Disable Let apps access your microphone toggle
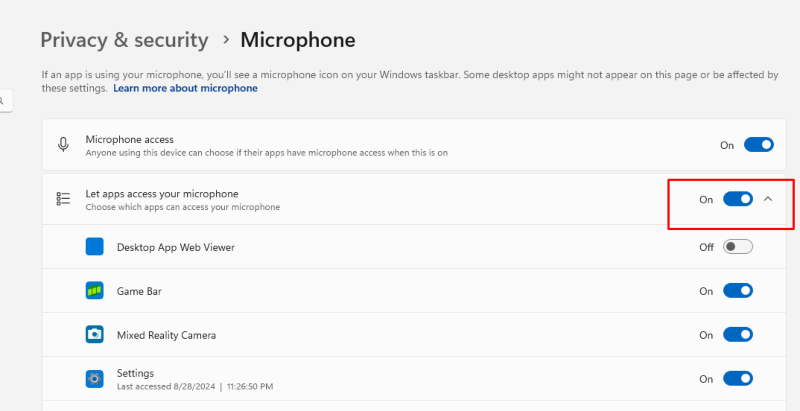The image size is (800, 411). 738,199
